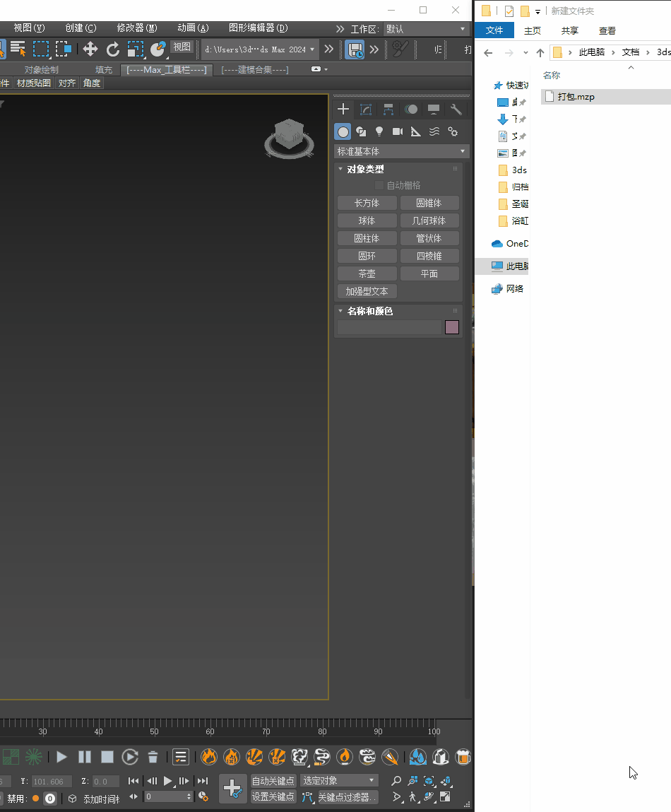Click the auto-save floppy disk icon

click(354, 49)
